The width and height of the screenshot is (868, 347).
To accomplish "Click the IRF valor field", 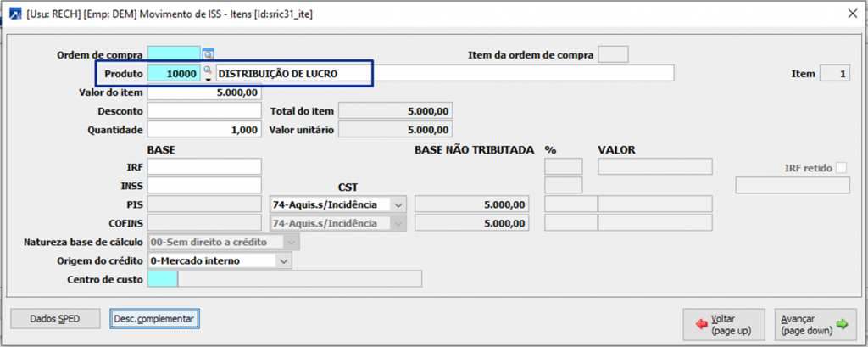I will coord(655,166).
